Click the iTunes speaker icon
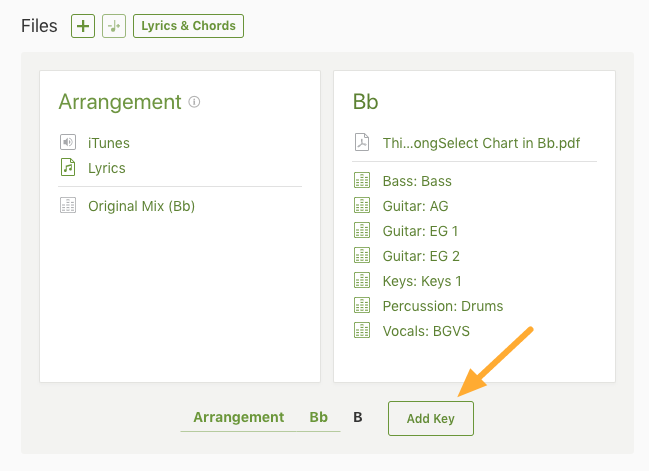Viewport: 649px width, 471px height. (x=68, y=142)
